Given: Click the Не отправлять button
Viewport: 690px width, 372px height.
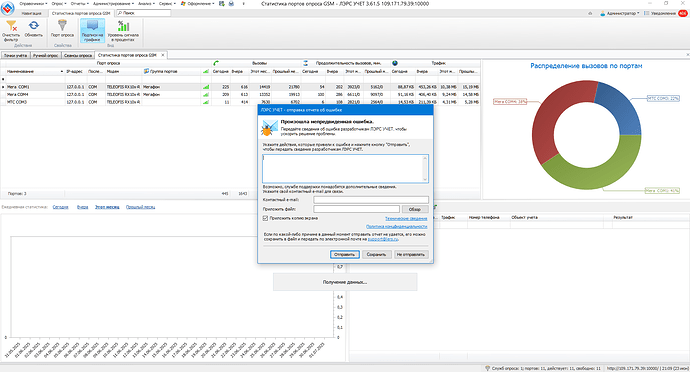Looking at the screenshot, I should pos(411,254).
